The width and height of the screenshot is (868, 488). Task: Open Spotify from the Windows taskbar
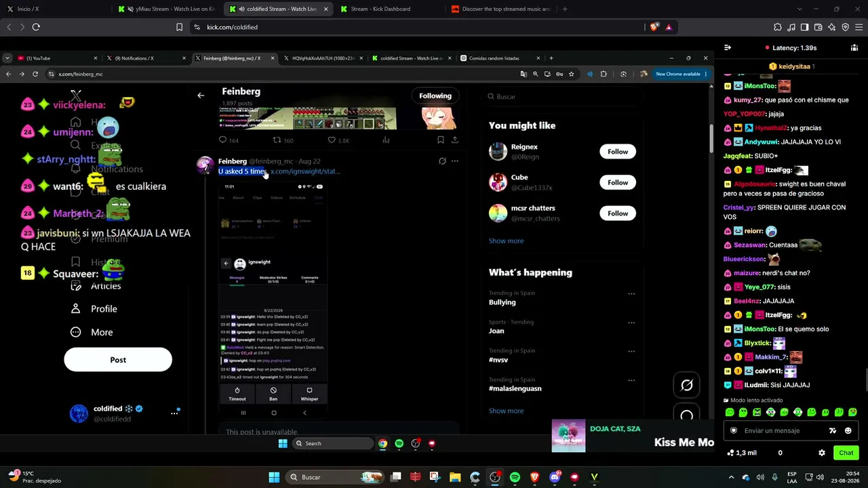click(515, 477)
